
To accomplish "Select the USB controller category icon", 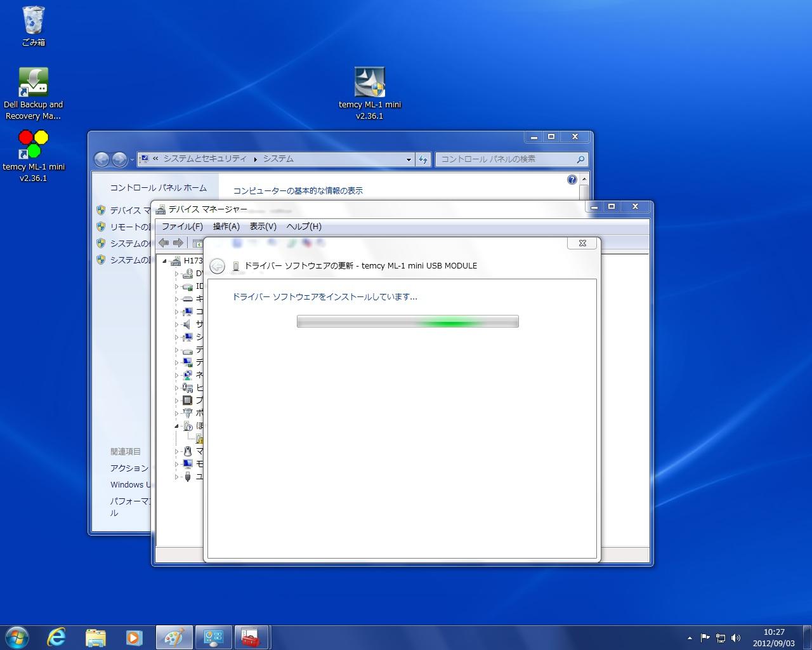I will (x=187, y=477).
